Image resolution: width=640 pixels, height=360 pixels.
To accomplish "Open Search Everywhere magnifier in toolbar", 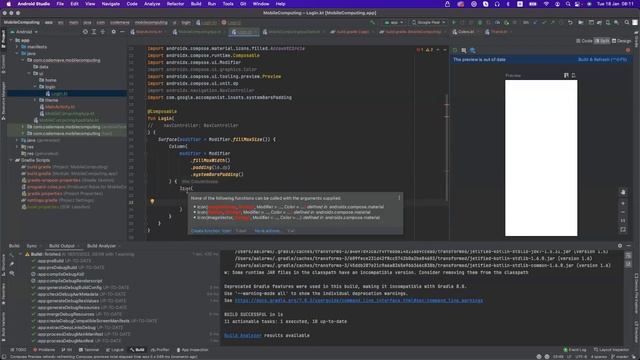I will pos(627,22).
